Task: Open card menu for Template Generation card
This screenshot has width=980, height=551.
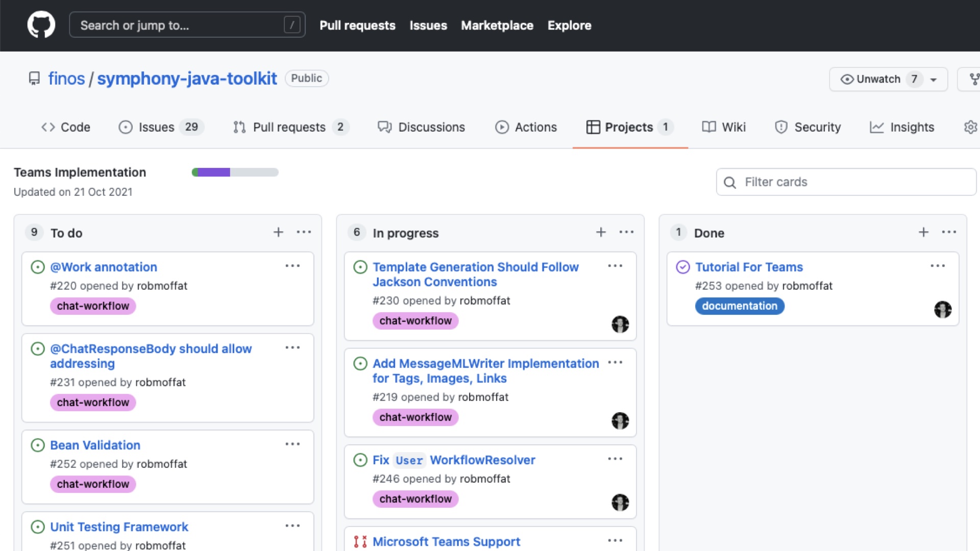Action: [615, 266]
